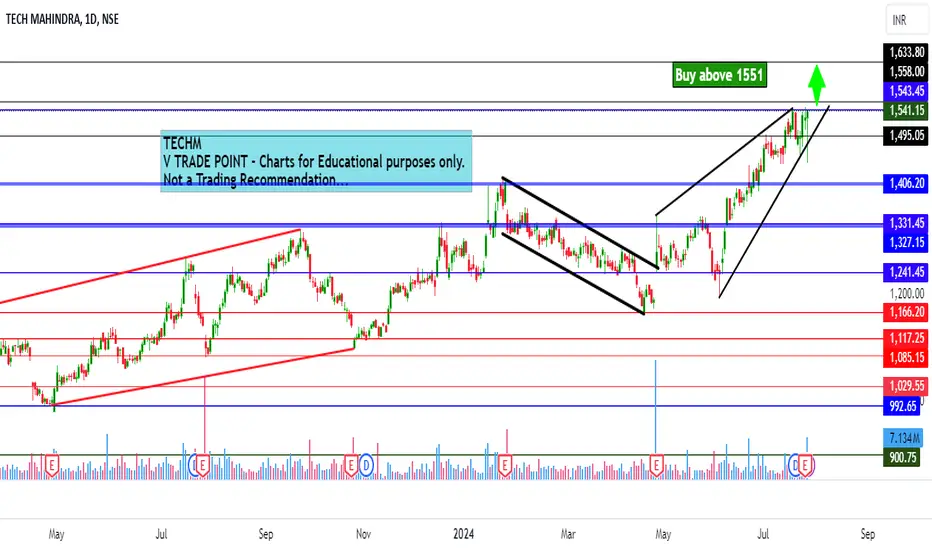Open the dividend D marker after Jul 2024

click(795, 465)
